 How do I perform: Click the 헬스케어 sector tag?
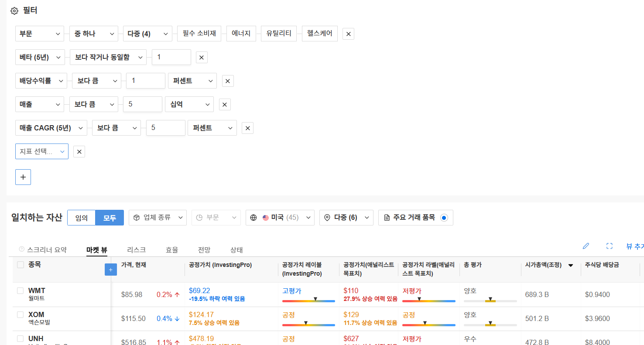pos(320,34)
